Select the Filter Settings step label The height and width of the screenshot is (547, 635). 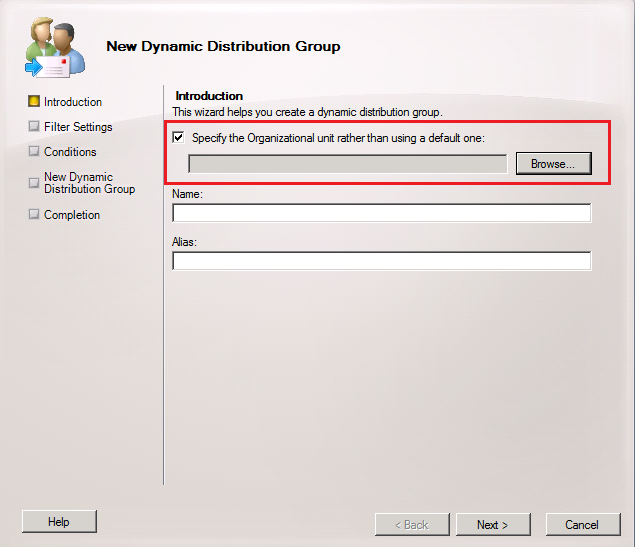coord(78,127)
